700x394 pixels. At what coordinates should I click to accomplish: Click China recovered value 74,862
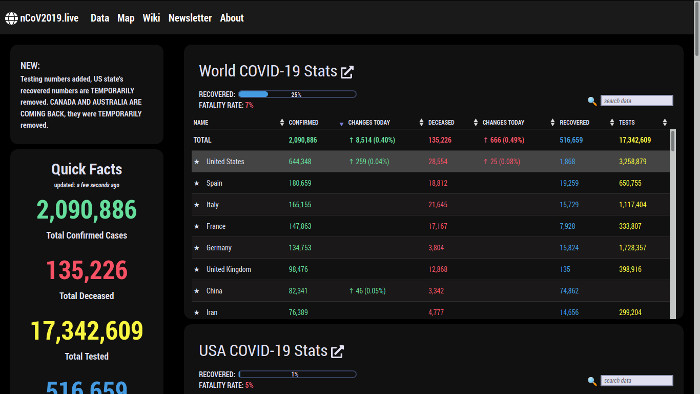click(x=569, y=291)
